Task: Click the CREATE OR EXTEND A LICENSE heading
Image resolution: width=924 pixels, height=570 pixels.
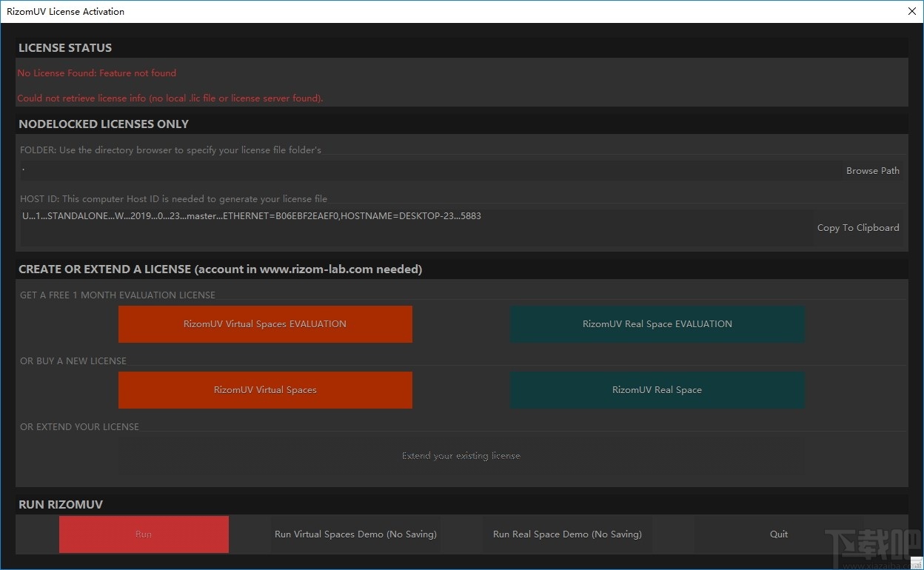Action: tap(221, 269)
